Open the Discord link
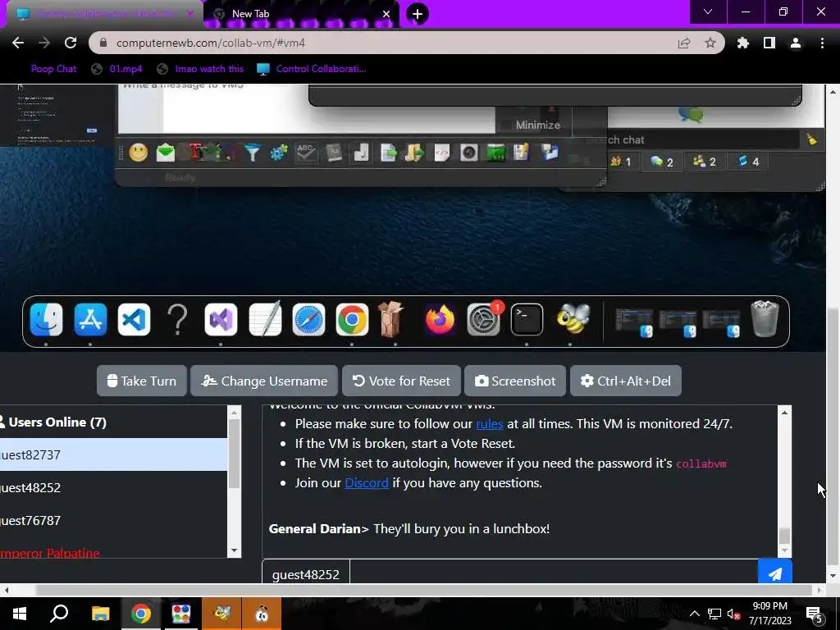This screenshot has height=630, width=840. tap(367, 482)
